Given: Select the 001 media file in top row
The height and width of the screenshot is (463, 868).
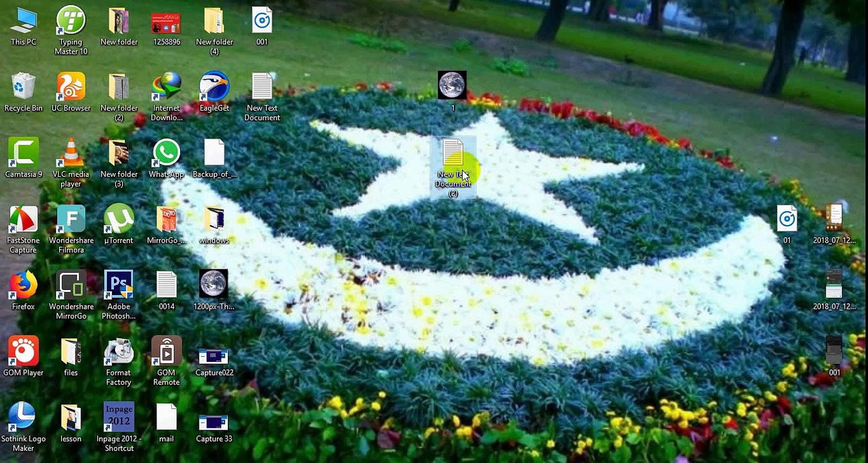Looking at the screenshot, I should click(262, 26).
